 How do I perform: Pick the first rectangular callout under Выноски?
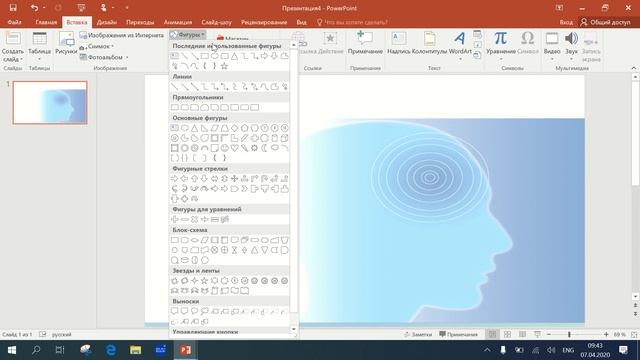174,311
